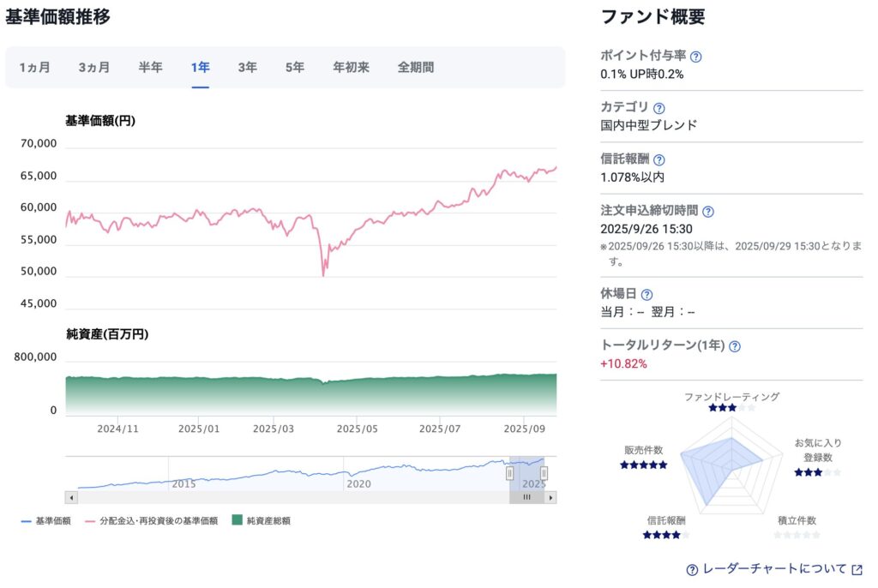
Task: Click the chart scrollbar's right arrow
Action: 550,497
